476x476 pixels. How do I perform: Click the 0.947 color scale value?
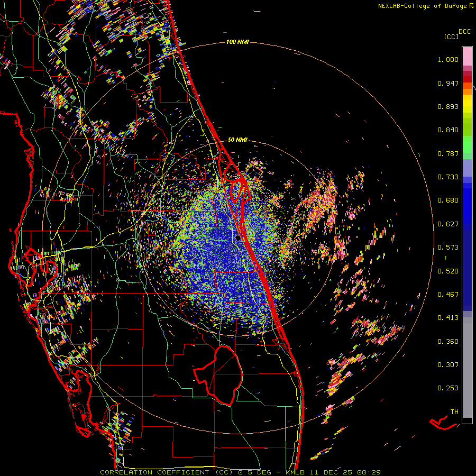(448, 83)
